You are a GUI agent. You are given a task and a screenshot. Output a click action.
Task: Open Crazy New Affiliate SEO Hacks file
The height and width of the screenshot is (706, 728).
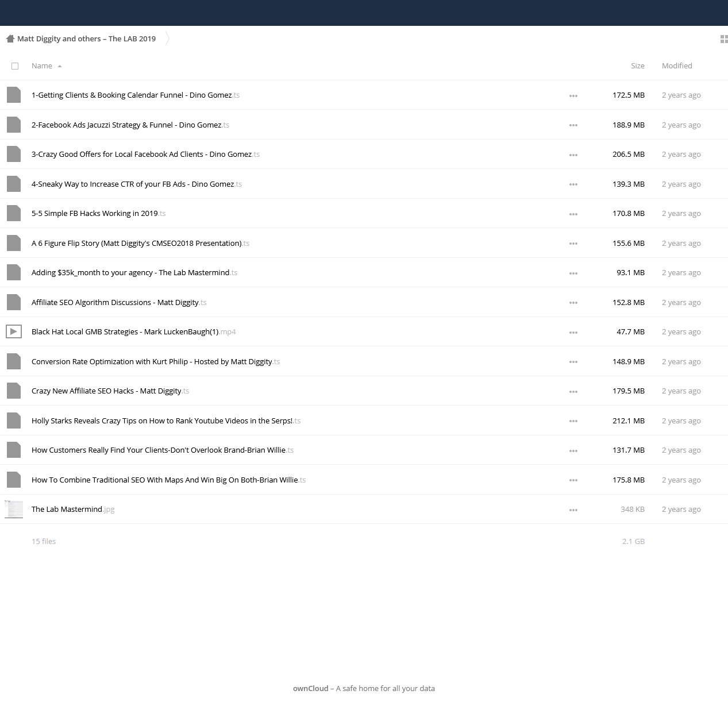click(110, 391)
